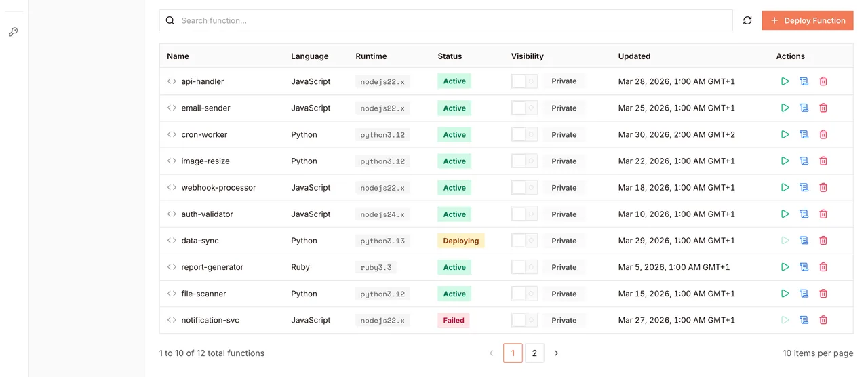Go to next page arrow
868x377 pixels.
click(556, 353)
